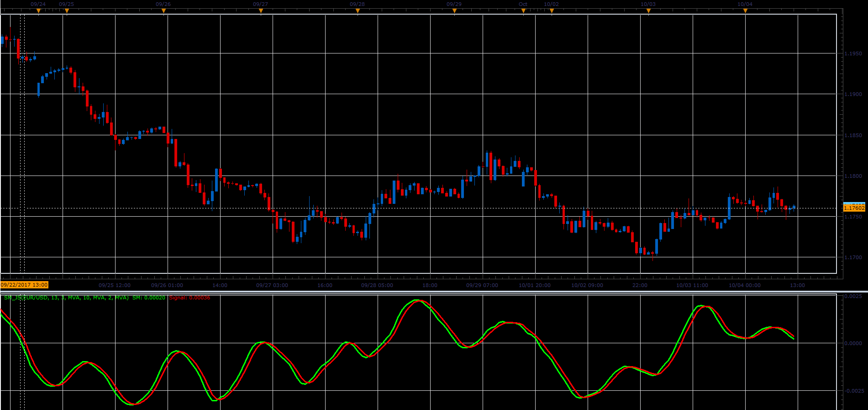
Task: Click the 0.0025 indicator scale label
Action: [853, 297]
